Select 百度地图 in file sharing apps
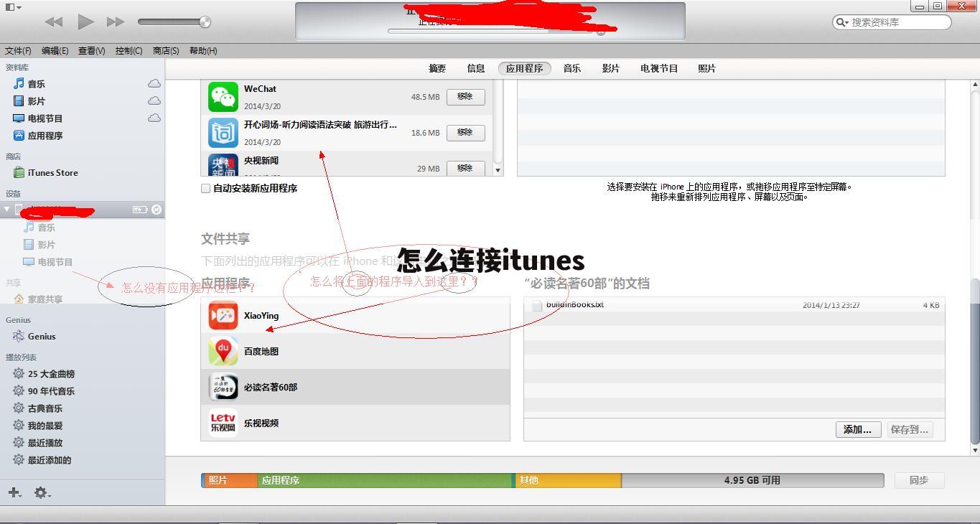This screenshot has height=524, width=980. (x=355, y=351)
